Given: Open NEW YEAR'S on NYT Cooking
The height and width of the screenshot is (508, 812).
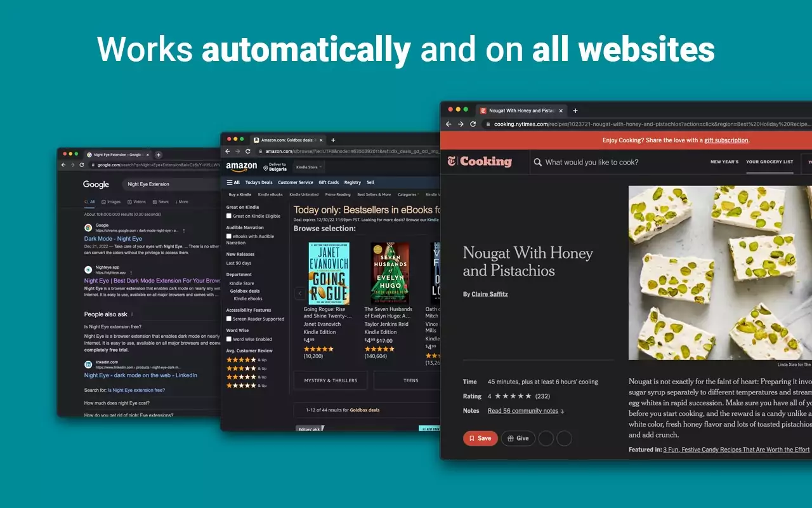Looking at the screenshot, I should tap(724, 162).
